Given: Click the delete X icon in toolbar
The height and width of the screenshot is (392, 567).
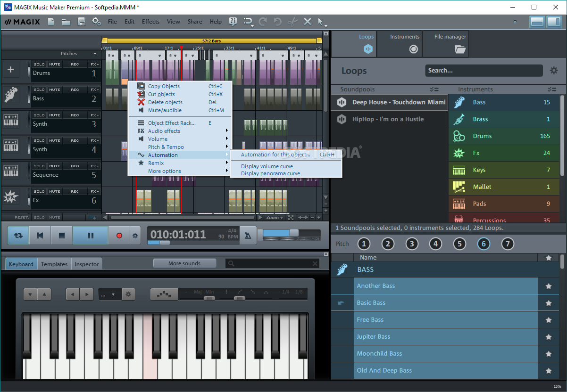Looking at the screenshot, I should point(308,22).
